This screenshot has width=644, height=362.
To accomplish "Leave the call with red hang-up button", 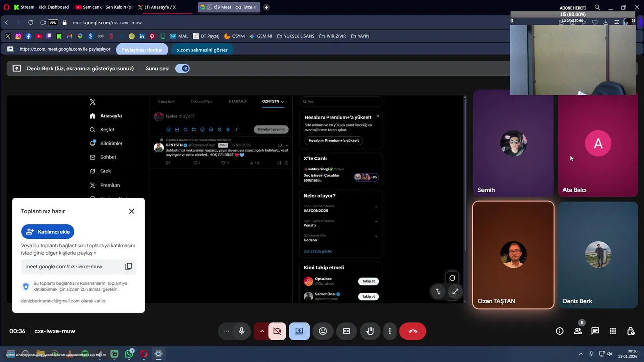I will point(413,331).
